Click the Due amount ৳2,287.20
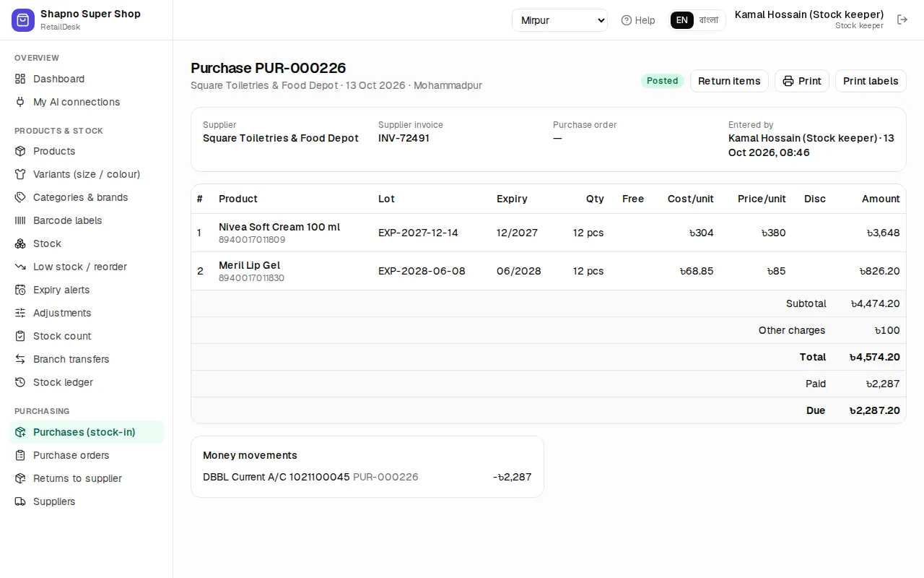Screen dimensions: 924x578 pyautogui.click(x=874, y=410)
